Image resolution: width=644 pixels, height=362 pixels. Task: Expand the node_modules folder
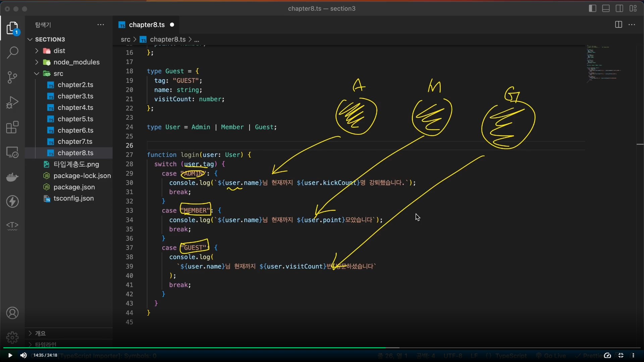tap(76, 62)
